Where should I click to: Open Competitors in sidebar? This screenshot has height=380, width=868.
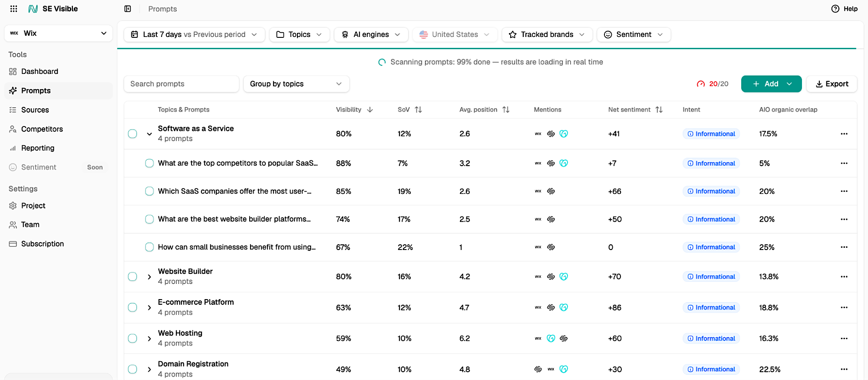58,129
